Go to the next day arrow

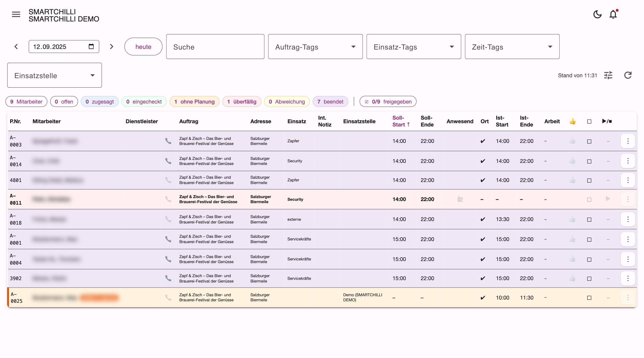pos(112,47)
